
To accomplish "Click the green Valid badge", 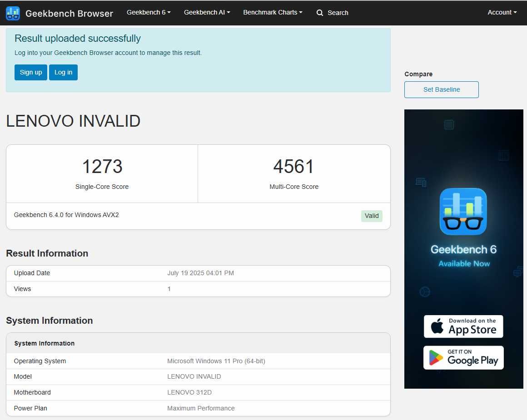I will click(371, 216).
